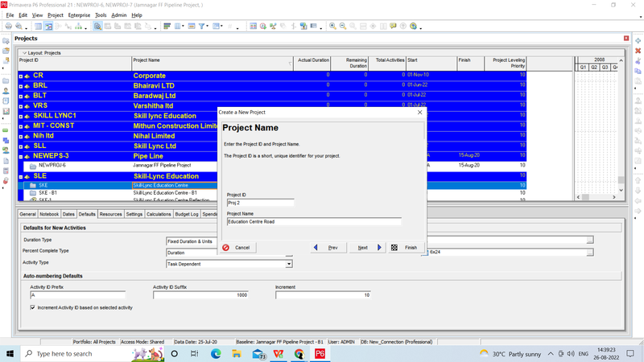Collapse the SLE Skill-Lync Education node
This screenshot has width=644, height=362.
pyautogui.click(x=21, y=177)
